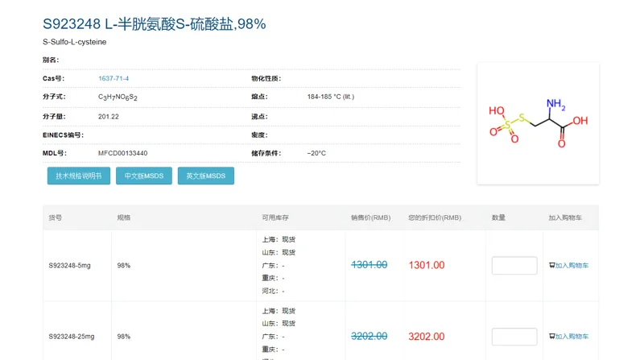Focus quantity field for S923248-25mg
644x360 pixels.
click(x=514, y=337)
